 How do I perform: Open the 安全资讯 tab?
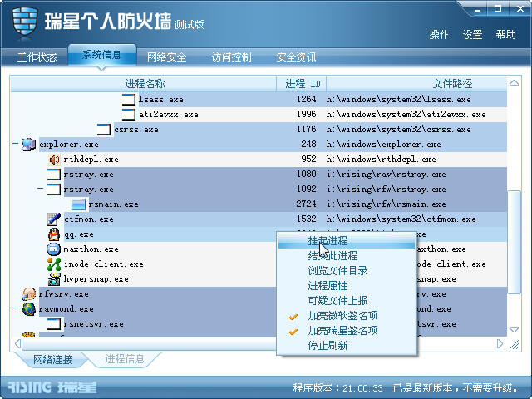coord(296,57)
